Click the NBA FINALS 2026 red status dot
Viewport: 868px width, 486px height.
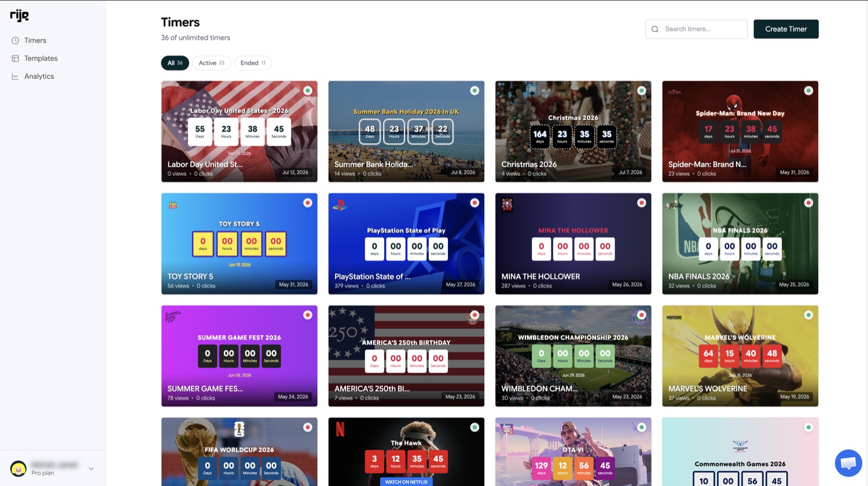pos(808,203)
